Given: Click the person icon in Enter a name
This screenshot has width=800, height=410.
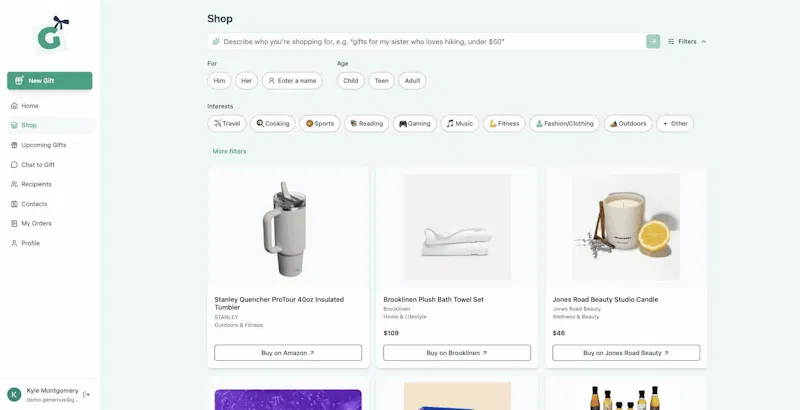Looking at the screenshot, I should click(x=271, y=81).
